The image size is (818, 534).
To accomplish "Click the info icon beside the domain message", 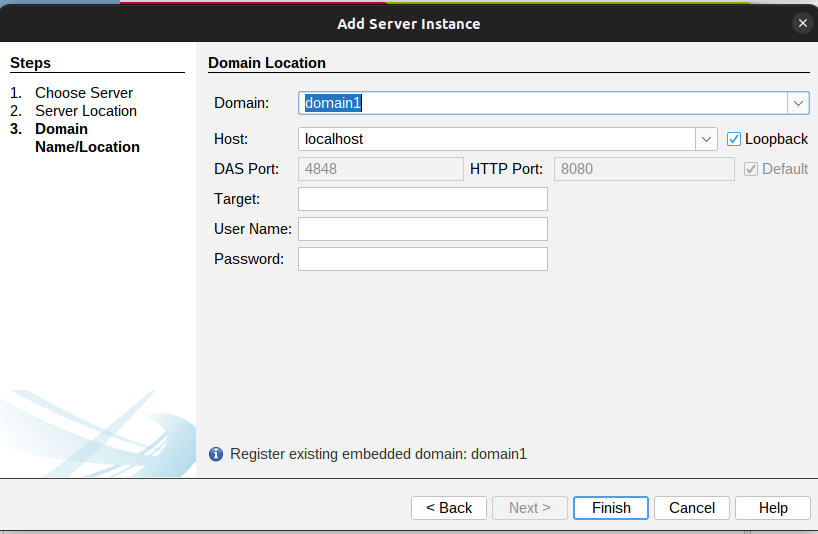I will point(216,454).
